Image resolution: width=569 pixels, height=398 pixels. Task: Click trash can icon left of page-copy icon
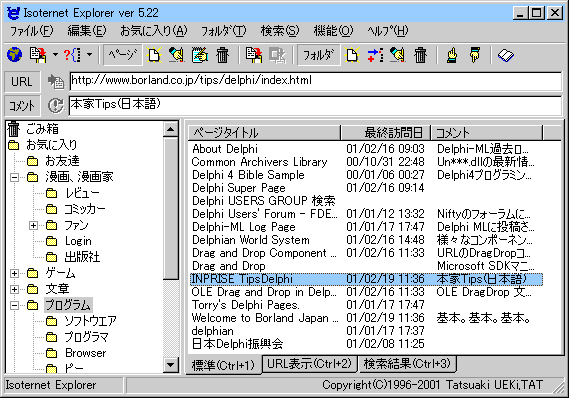(223, 55)
